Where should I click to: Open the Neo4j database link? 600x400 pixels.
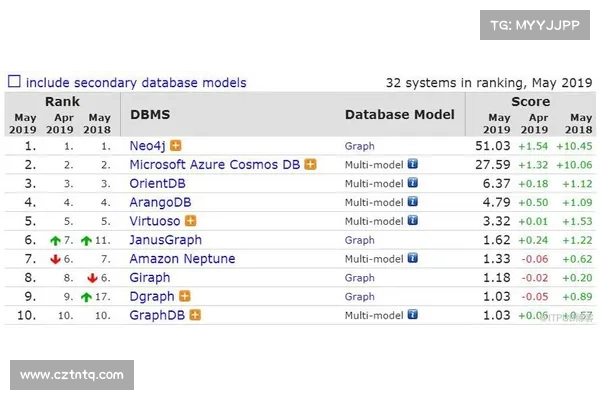[x=148, y=146]
